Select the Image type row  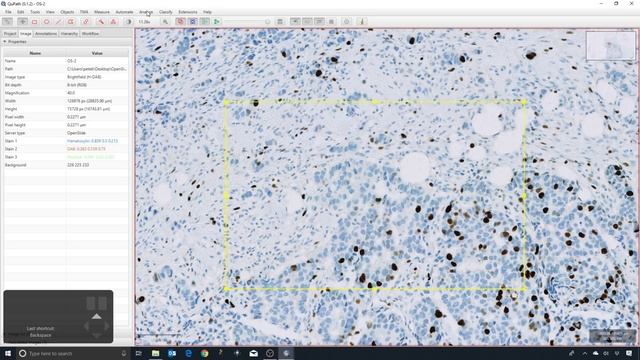point(66,77)
